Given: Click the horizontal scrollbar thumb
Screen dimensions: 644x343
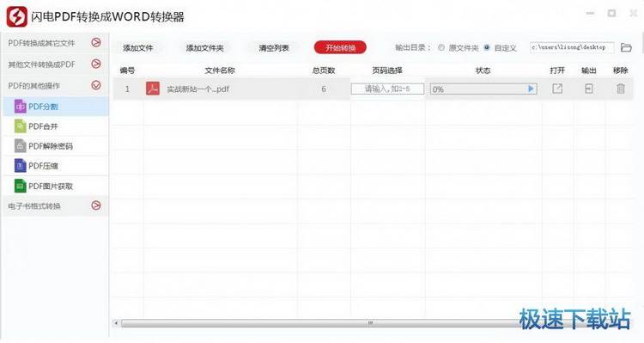Looking at the screenshot, I should 369,323.
